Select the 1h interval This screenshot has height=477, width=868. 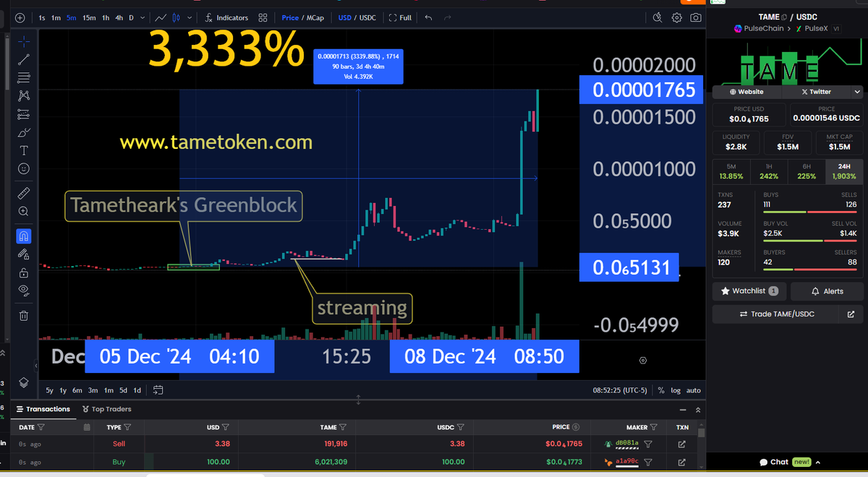(x=106, y=17)
